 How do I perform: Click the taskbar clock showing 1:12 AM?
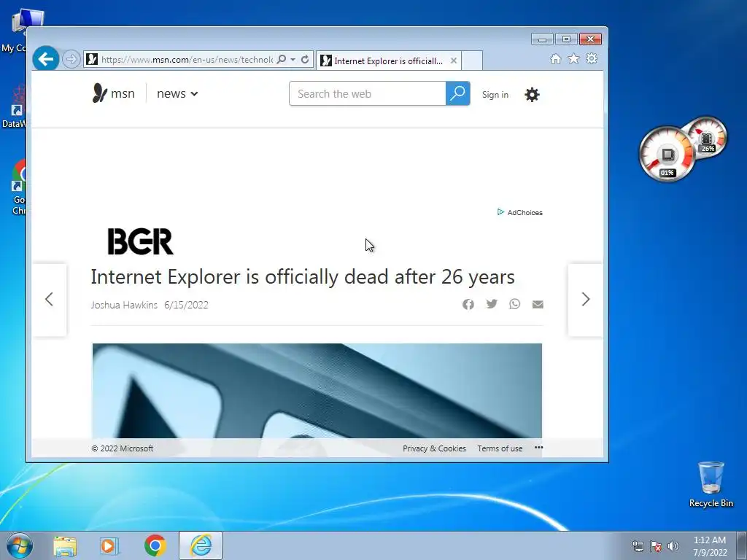709,546
